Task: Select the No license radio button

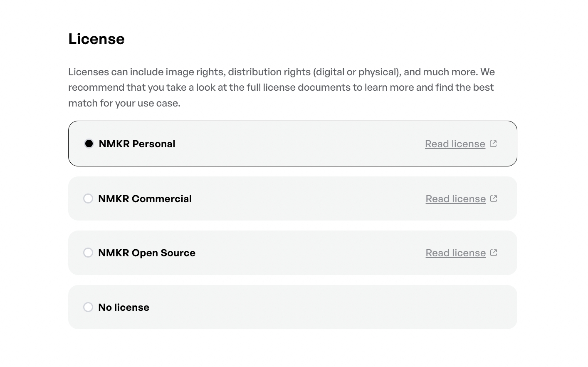Action: pos(88,307)
